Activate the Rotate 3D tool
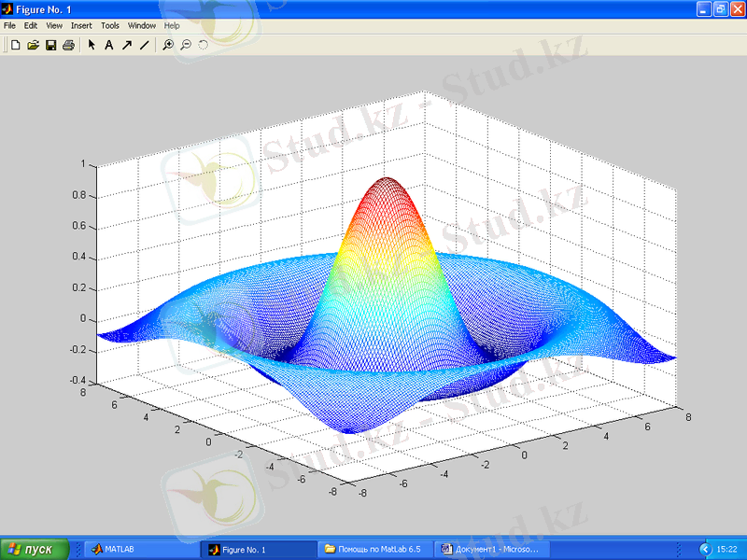This screenshot has width=747, height=560. pos(203,44)
